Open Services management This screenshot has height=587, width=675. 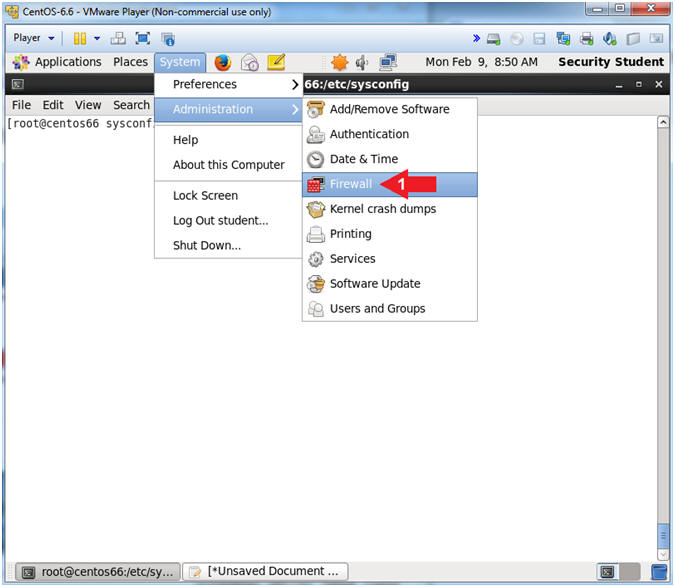(390, 259)
